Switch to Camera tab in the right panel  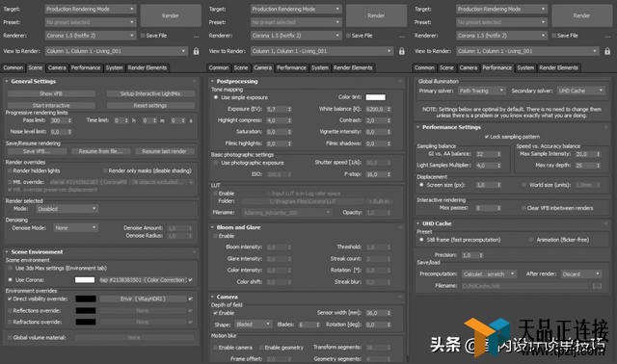[x=469, y=68]
